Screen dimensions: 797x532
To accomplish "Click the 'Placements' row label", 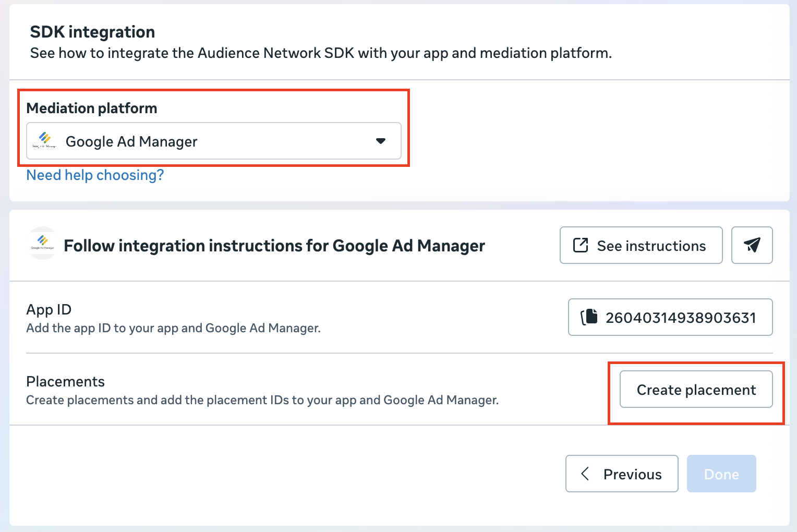I will [66, 382].
